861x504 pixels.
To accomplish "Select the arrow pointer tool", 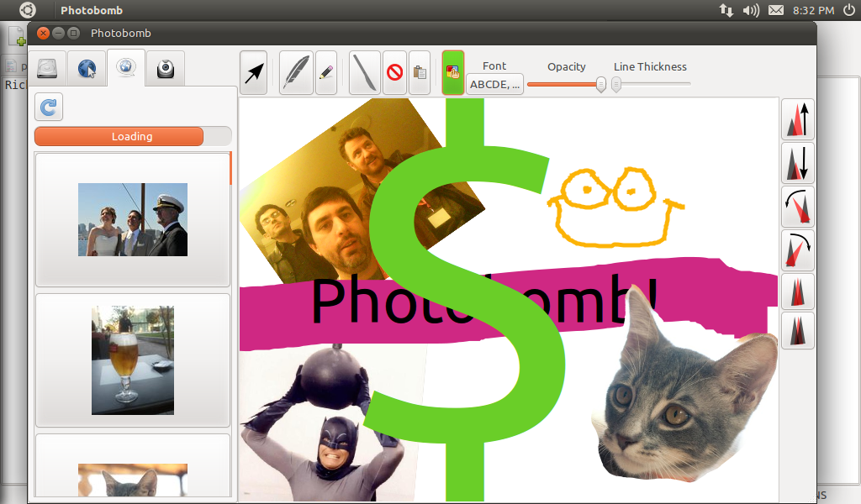I will (x=254, y=72).
